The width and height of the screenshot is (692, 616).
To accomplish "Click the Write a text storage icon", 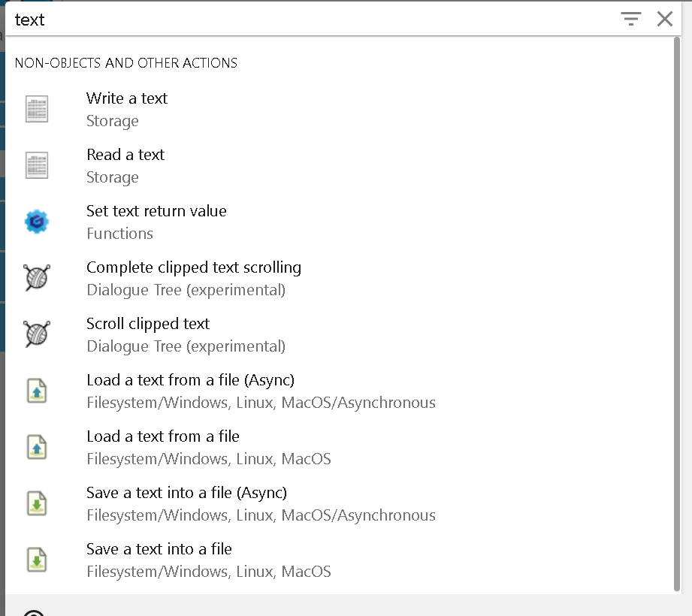I will tap(37, 109).
